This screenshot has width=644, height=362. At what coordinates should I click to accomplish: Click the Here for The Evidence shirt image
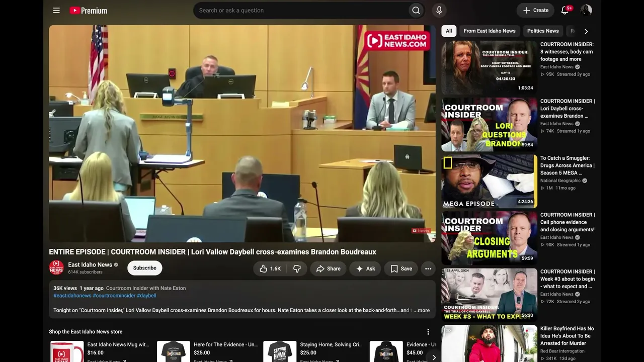pyautogui.click(x=173, y=351)
